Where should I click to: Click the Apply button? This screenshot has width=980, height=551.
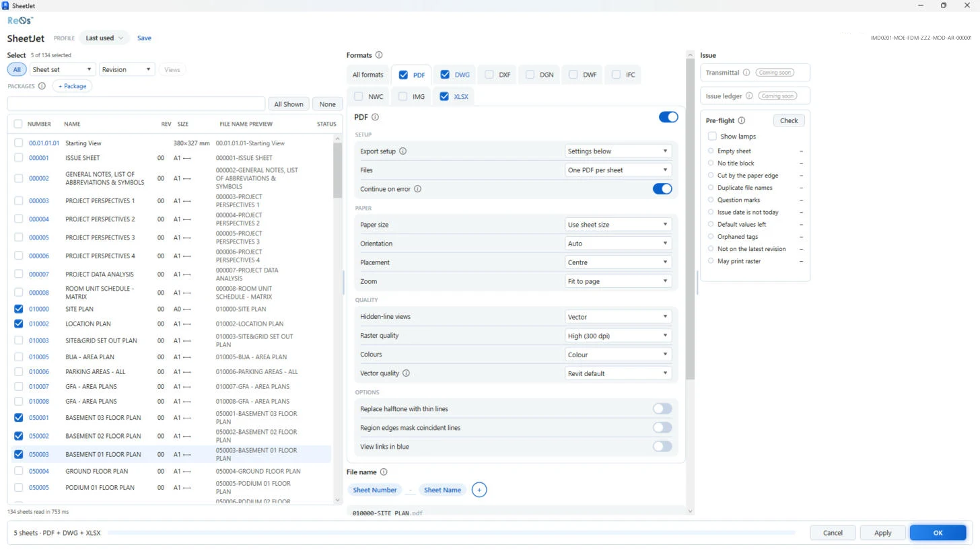pos(882,533)
